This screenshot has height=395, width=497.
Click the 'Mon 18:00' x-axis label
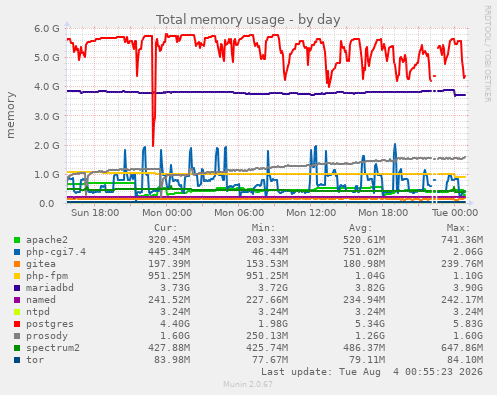coord(383,213)
